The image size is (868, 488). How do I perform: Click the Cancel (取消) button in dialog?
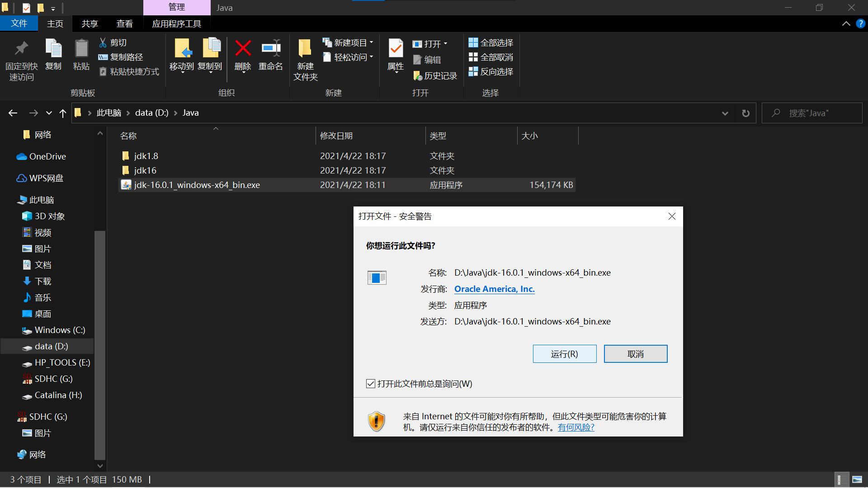click(x=636, y=354)
